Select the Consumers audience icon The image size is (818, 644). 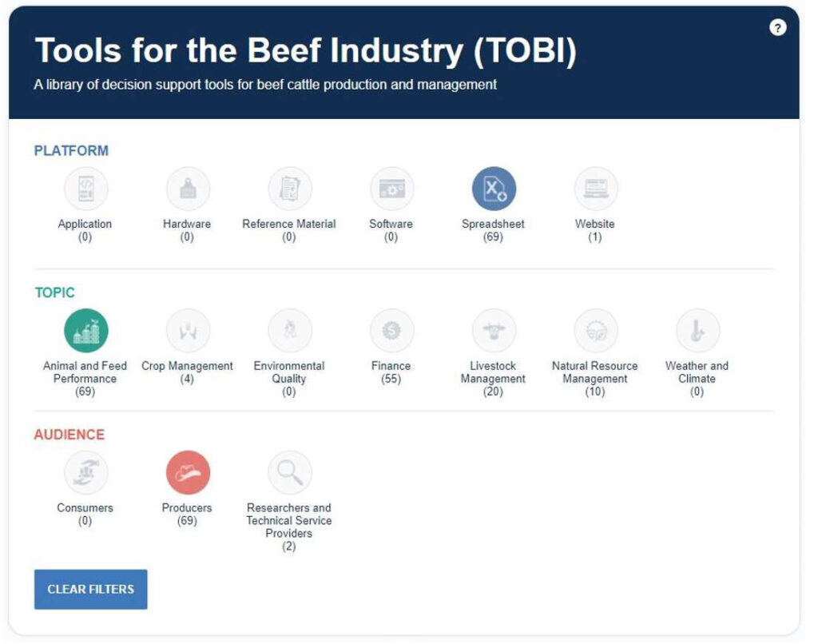86,473
